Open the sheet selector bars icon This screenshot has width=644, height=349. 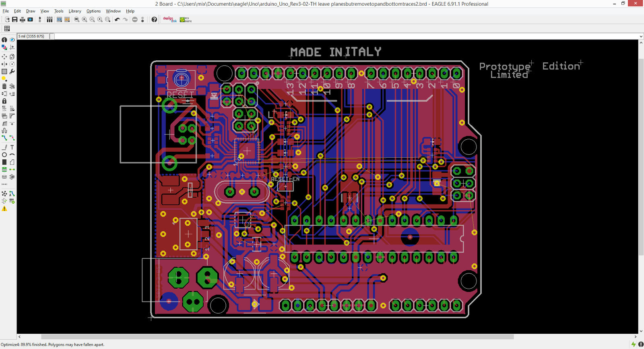pos(50,19)
